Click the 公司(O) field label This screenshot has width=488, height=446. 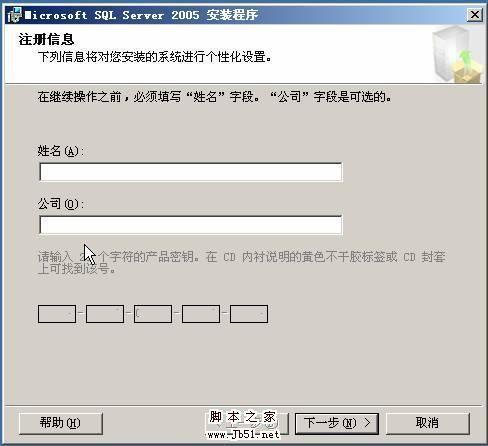pyautogui.click(x=61, y=204)
